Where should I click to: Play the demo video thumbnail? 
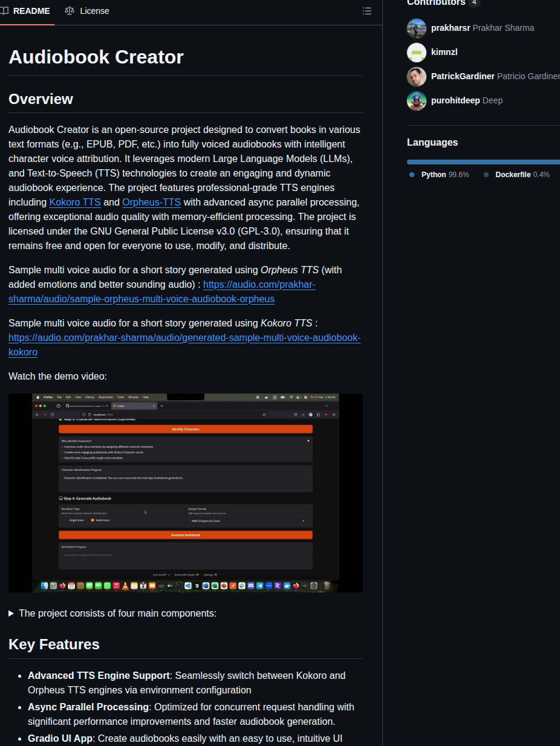[x=186, y=493]
